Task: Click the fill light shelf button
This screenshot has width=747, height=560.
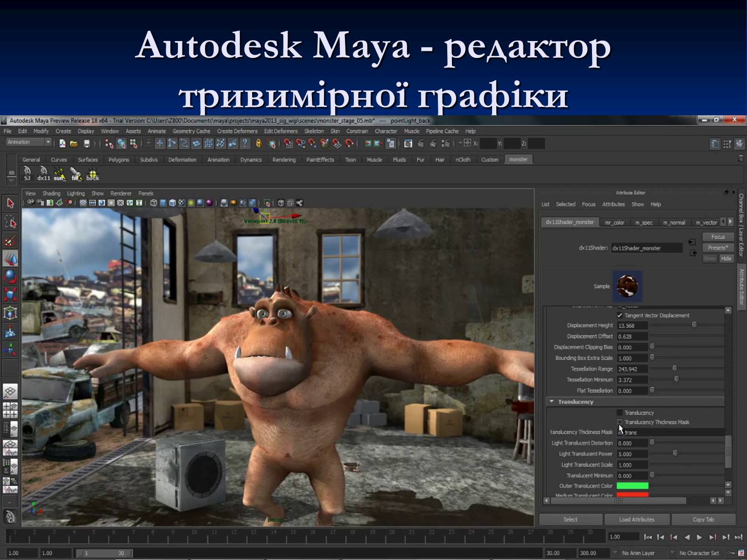Action: point(76,174)
